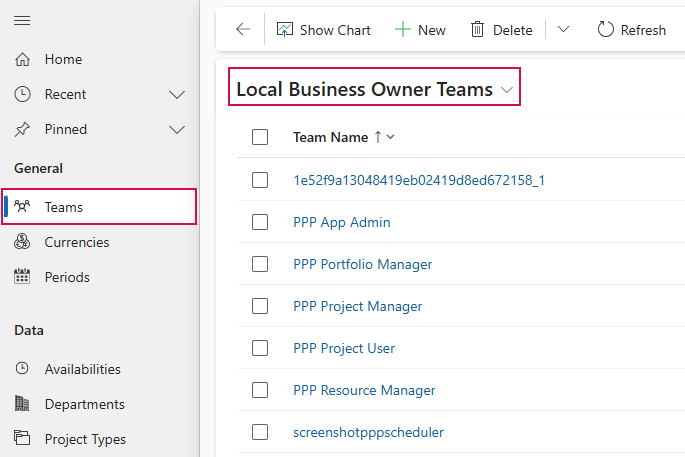Open Departments in the sidebar
This screenshot has height=457, width=685.
(85, 404)
